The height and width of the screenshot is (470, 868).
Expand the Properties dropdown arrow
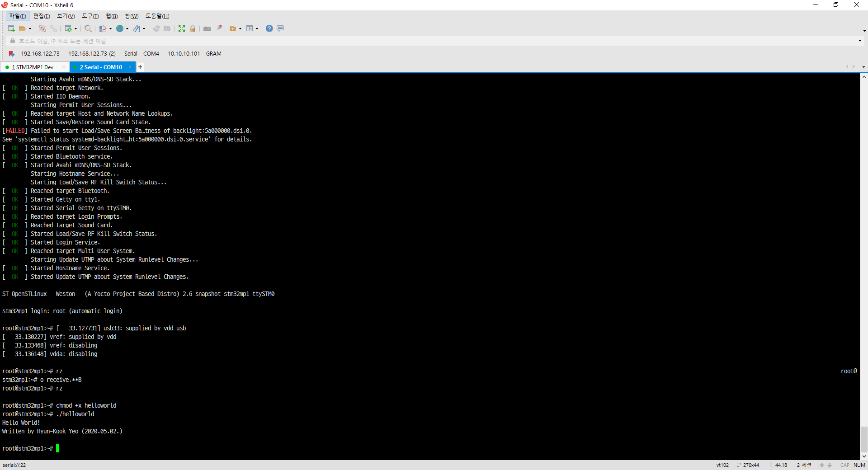[x=75, y=28]
